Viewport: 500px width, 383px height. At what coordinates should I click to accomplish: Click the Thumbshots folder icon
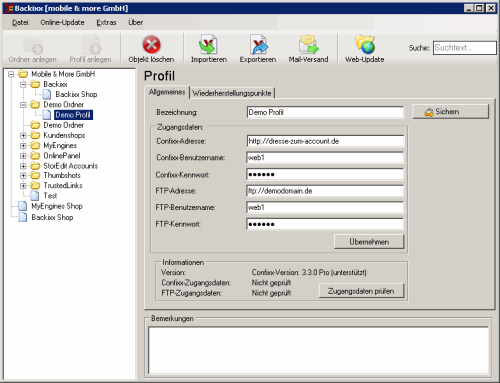35,175
